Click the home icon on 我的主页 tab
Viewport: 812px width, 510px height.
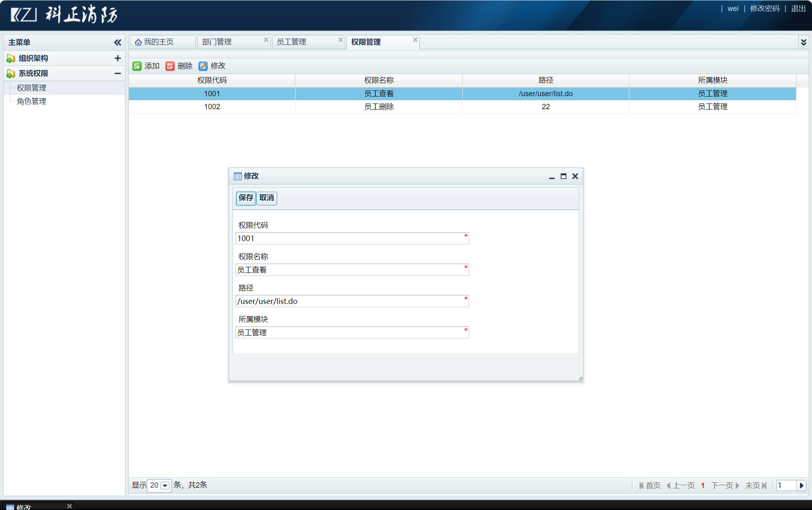coord(139,41)
